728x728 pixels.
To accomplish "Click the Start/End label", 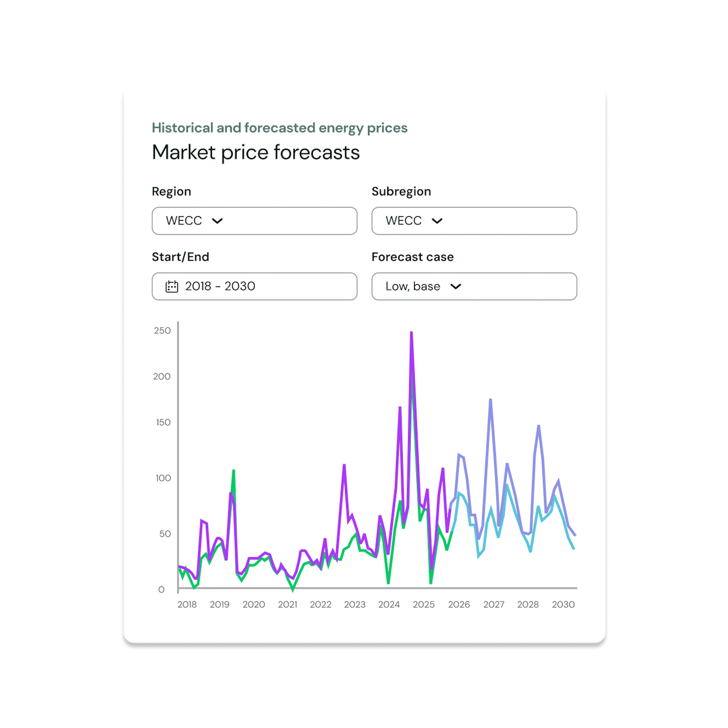I will (180, 257).
